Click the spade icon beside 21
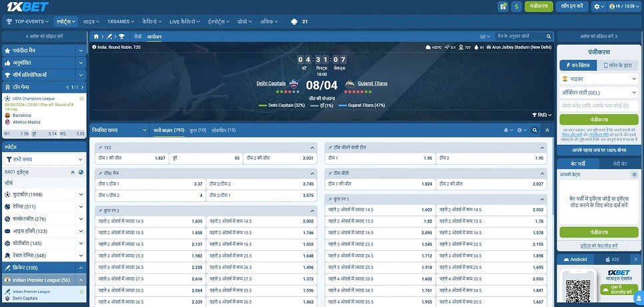 click(294, 21)
